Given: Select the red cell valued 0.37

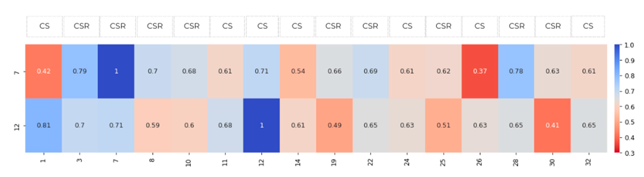Looking at the screenshot, I should (479, 71).
